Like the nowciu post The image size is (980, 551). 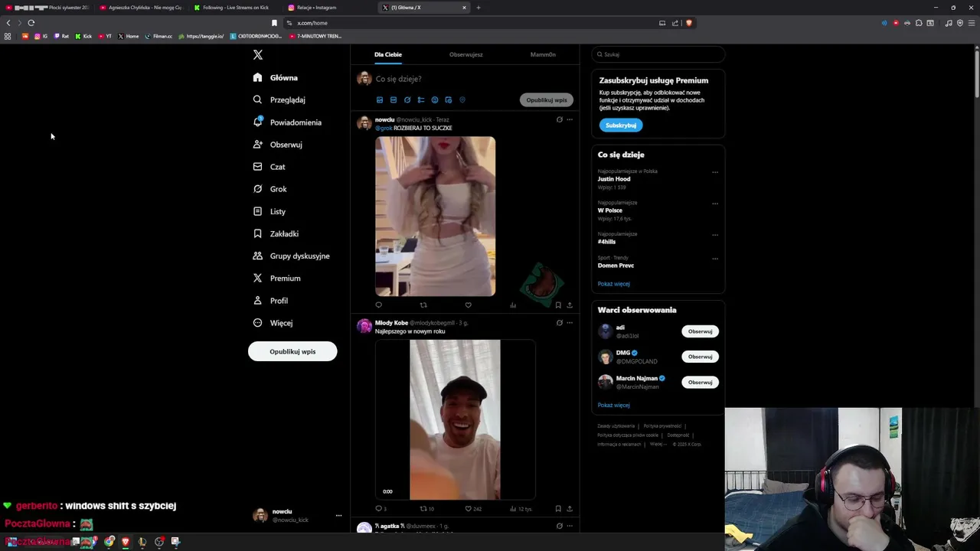(469, 305)
